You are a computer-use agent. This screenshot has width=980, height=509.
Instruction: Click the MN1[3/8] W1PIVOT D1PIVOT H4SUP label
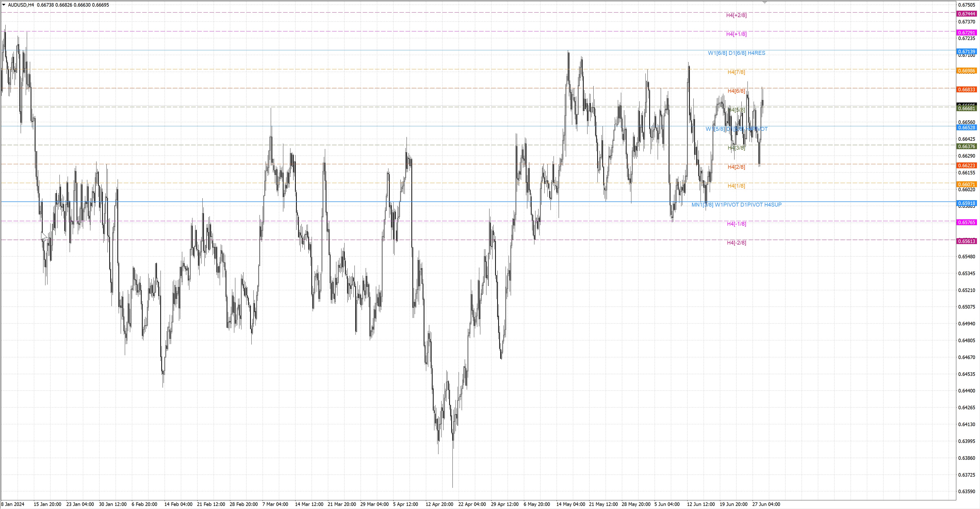tap(736, 205)
